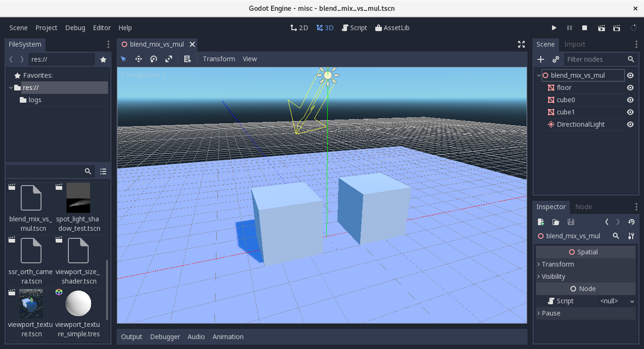Screen dimensions: 644x349
Task: Open saved resource with folder icon in Inspector
Action: click(x=555, y=222)
